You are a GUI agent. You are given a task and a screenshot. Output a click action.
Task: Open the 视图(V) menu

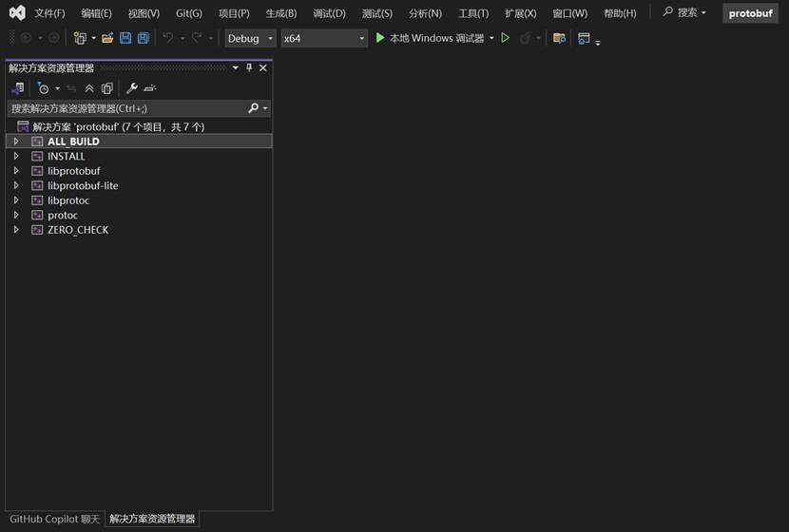pyautogui.click(x=144, y=13)
